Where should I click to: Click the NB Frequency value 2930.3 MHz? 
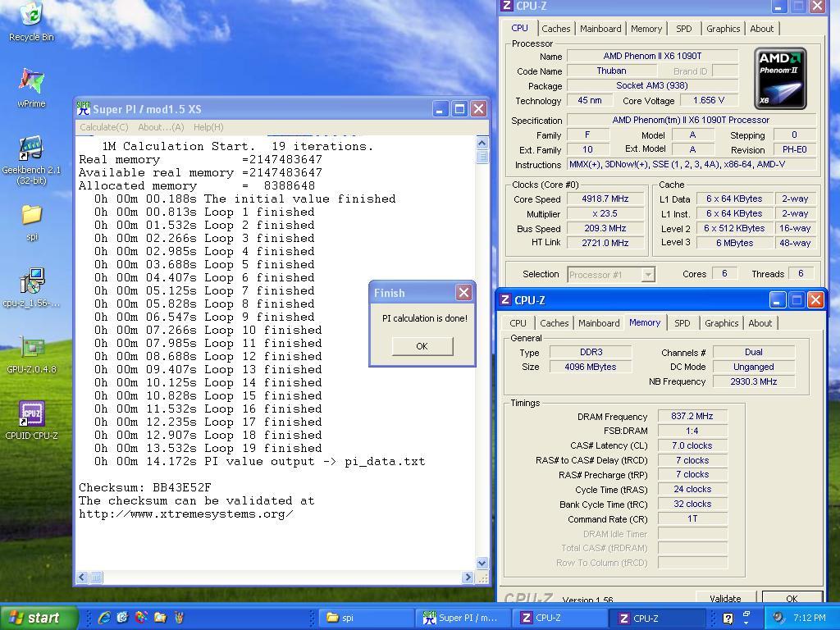pos(753,381)
